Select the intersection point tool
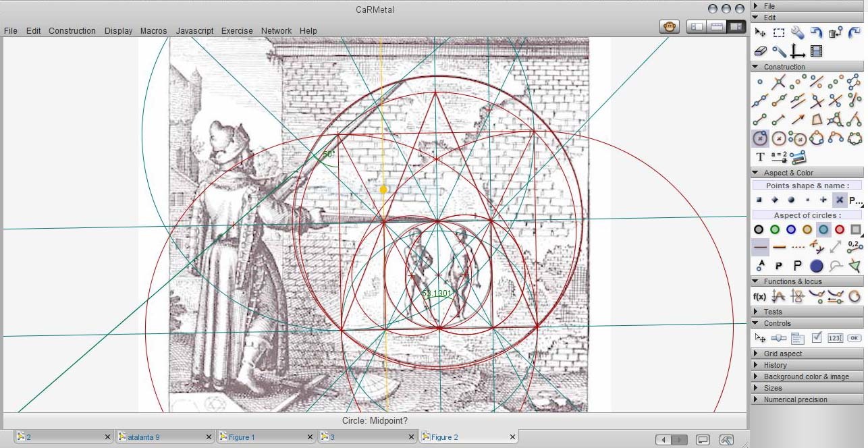Viewport: 868px width, 448px height. click(779, 82)
